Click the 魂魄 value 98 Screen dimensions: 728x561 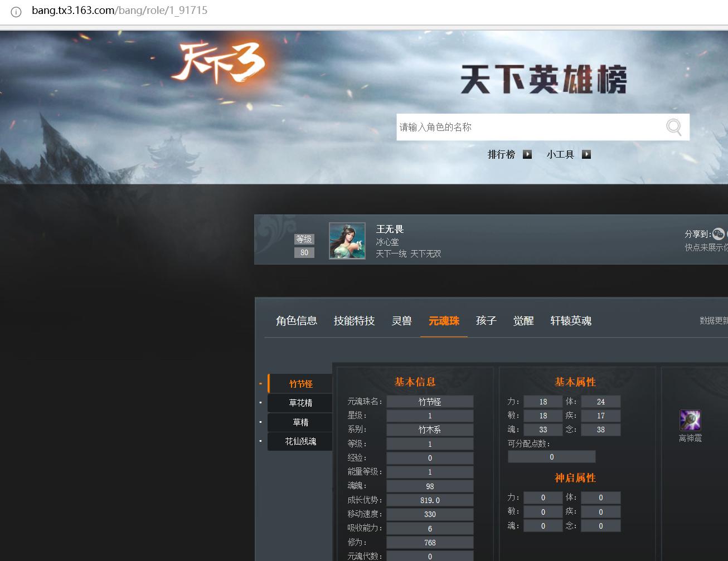pos(430,486)
